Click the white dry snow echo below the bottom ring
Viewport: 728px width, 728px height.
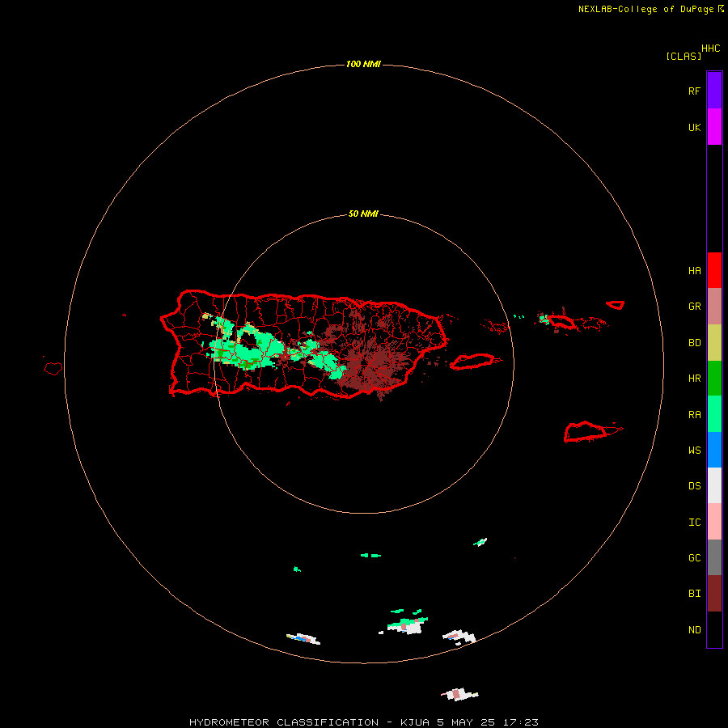pos(459,694)
